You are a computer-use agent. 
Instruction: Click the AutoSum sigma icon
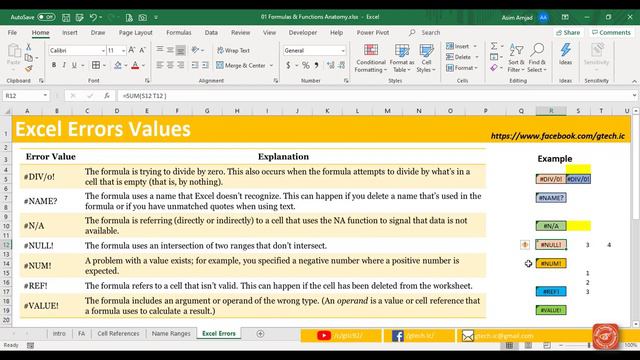494,46
